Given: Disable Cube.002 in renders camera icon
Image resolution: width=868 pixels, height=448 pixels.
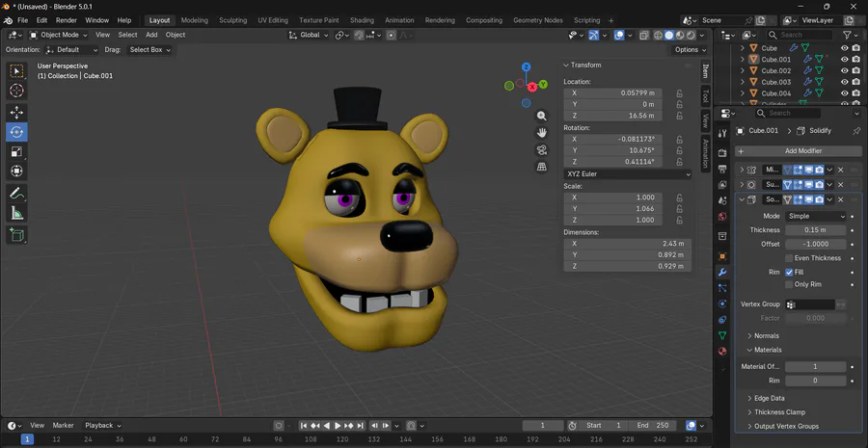Looking at the screenshot, I should pyautogui.click(x=855, y=70).
